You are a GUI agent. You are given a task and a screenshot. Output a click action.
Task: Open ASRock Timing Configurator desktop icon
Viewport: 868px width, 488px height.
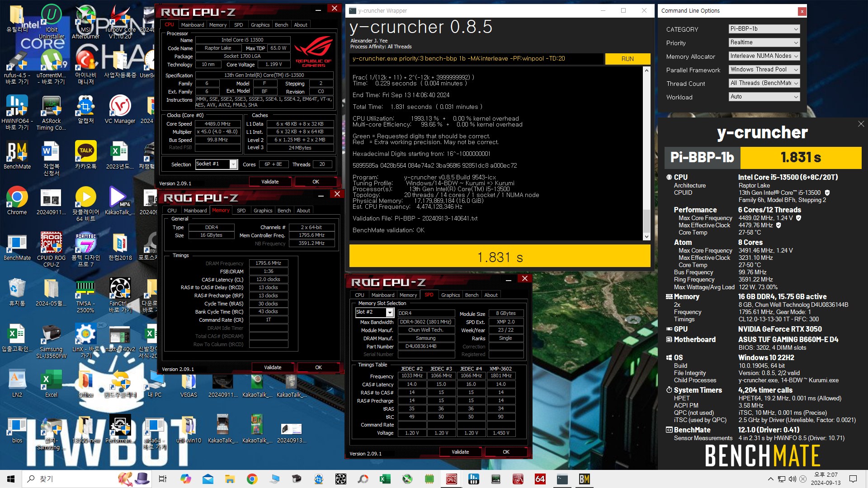51,113
